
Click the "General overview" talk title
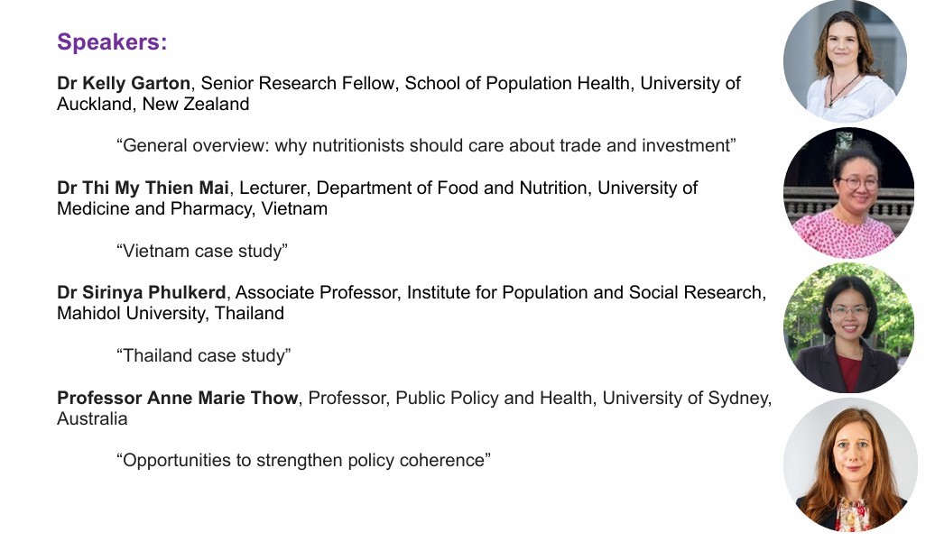(x=427, y=146)
